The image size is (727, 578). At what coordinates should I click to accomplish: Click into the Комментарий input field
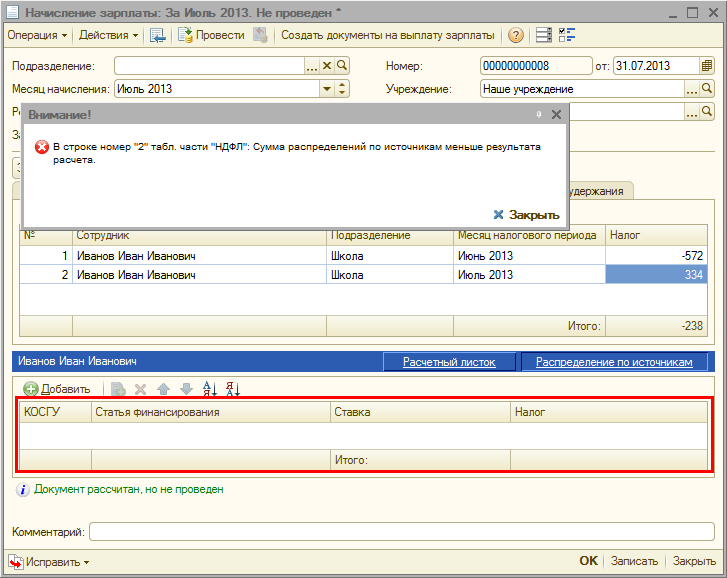(x=400, y=532)
